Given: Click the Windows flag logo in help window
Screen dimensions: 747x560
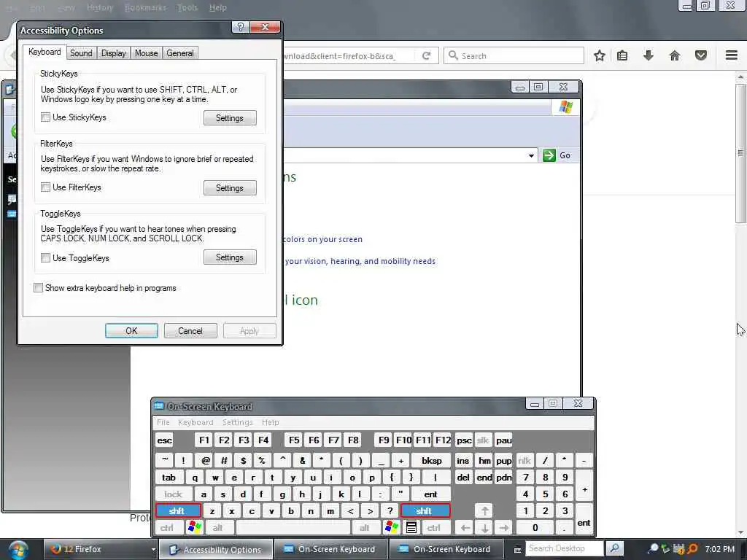Looking at the screenshot, I should click(566, 106).
